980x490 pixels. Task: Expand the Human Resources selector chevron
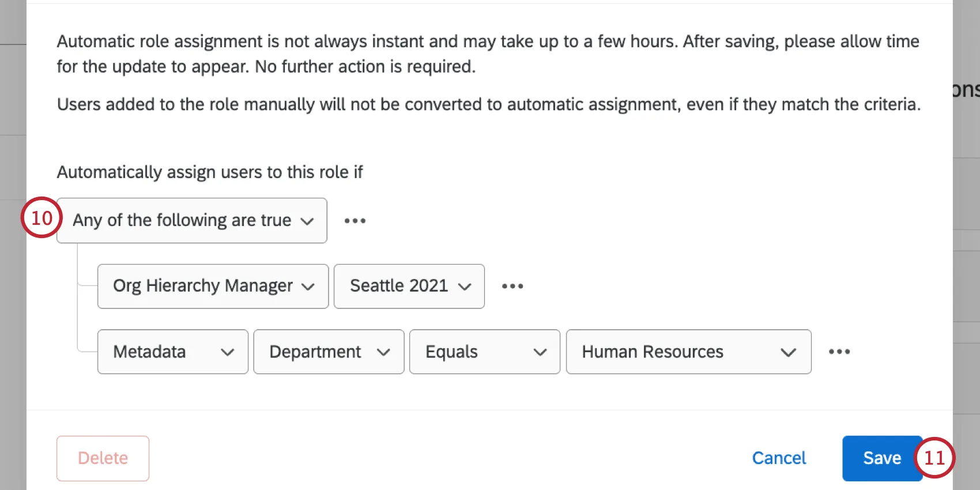point(789,352)
